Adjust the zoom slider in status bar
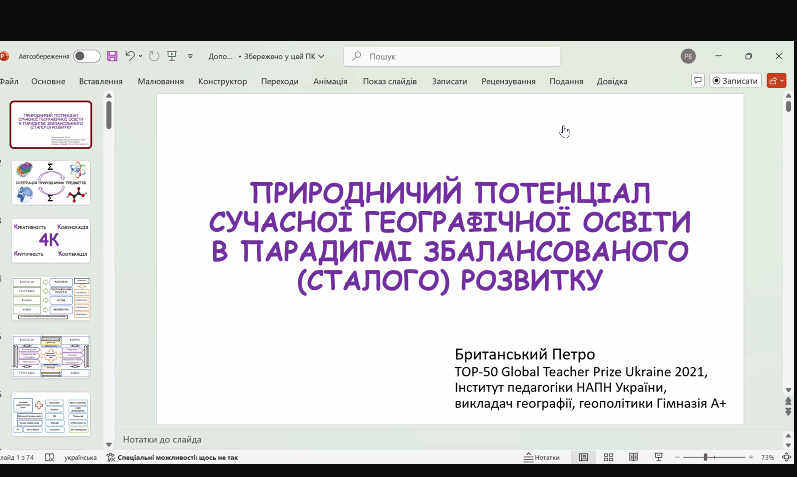Screen dimensions: 797x477 click(x=706, y=457)
